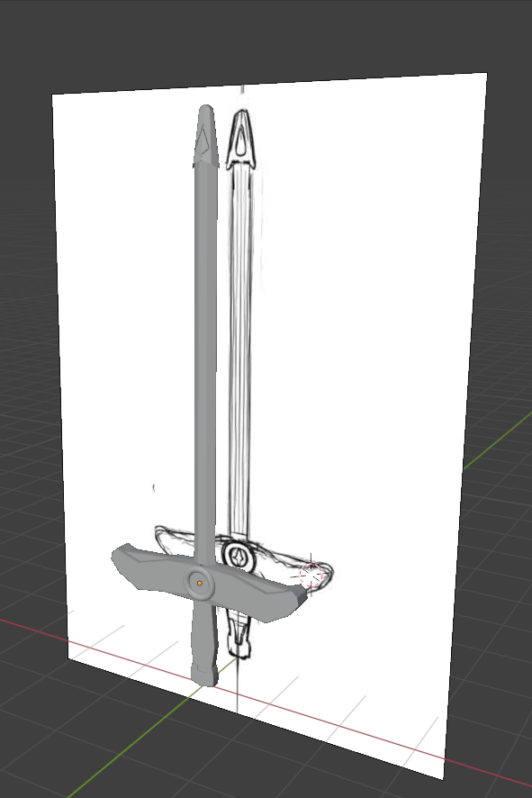Select the orange origin dot on guard
532x798 pixels.
click(x=200, y=584)
